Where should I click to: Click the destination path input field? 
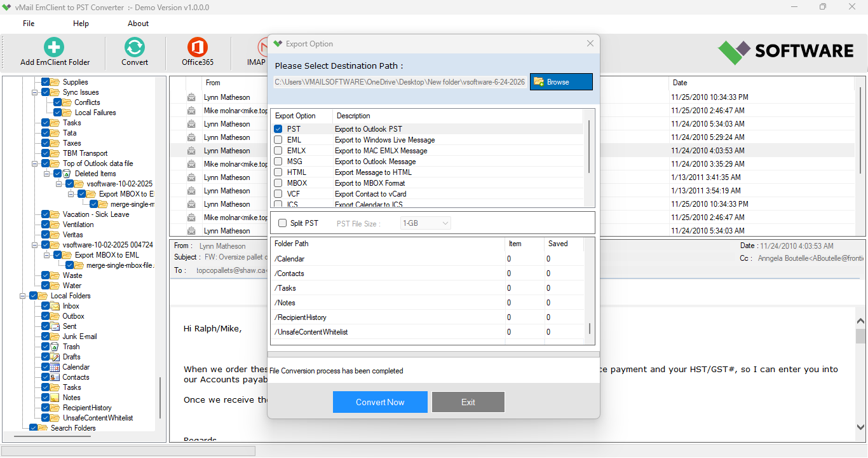pyautogui.click(x=400, y=82)
